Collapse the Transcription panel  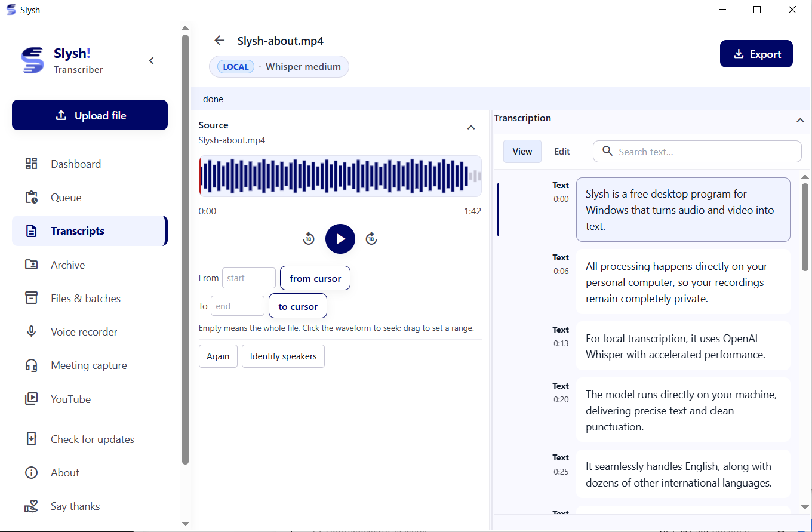[800, 121]
